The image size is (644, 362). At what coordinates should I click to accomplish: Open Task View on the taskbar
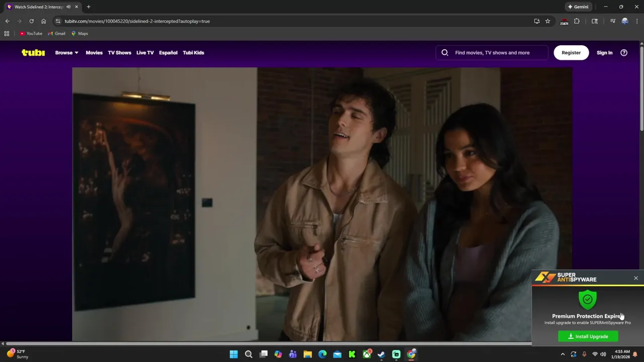264,354
